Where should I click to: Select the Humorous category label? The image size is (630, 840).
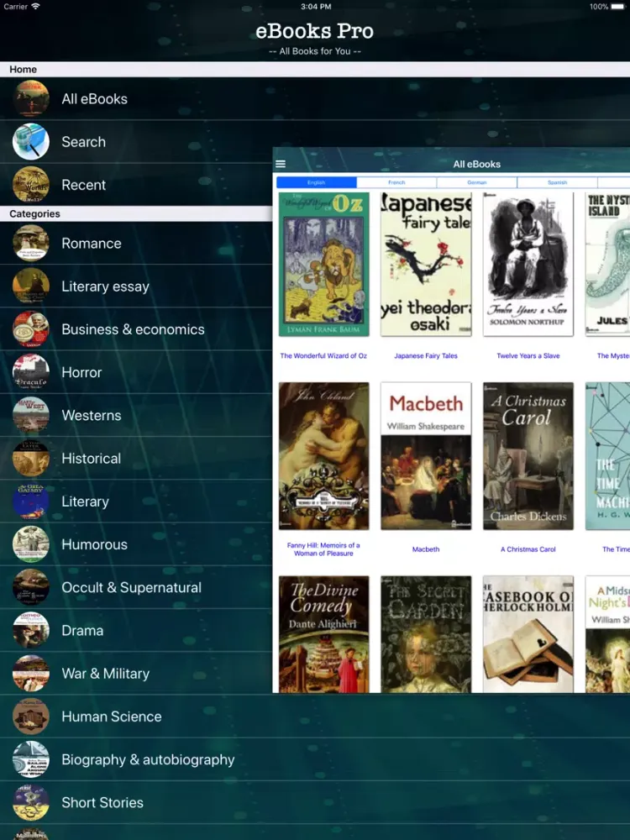tap(94, 544)
